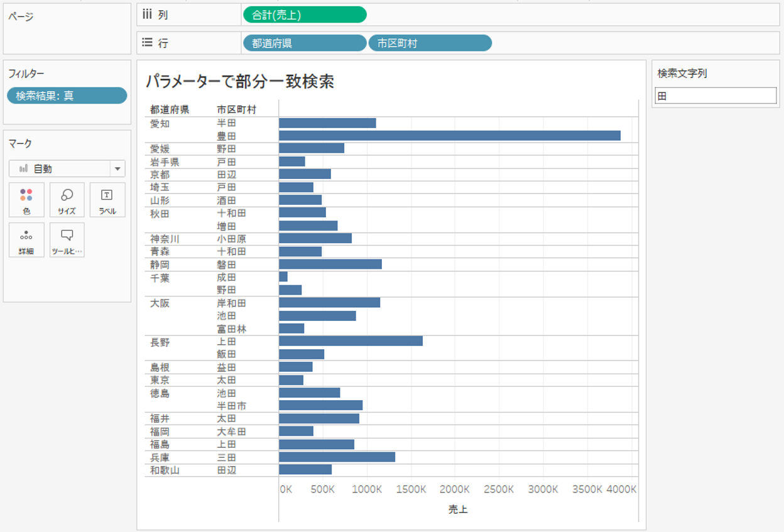Click the 福島 prefecture label
The height and width of the screenshot is (532, 784).
tap(160, 444)
